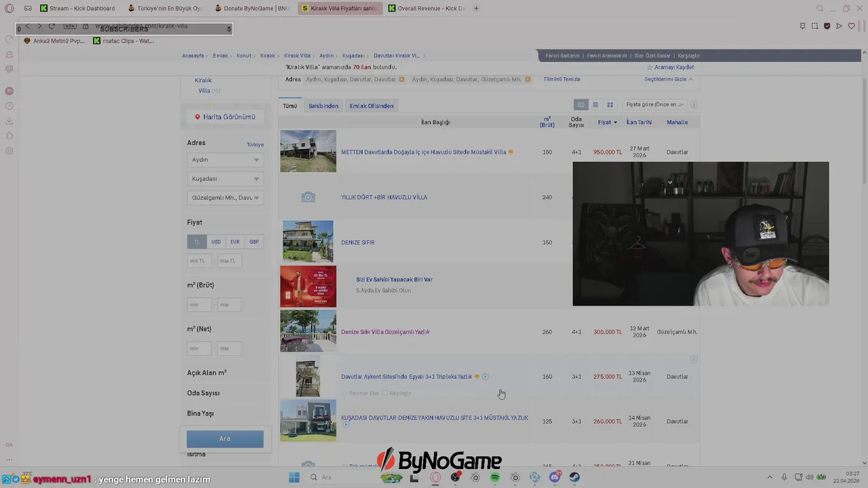Open the send-flow arrow icon

[x=839, y=26]
